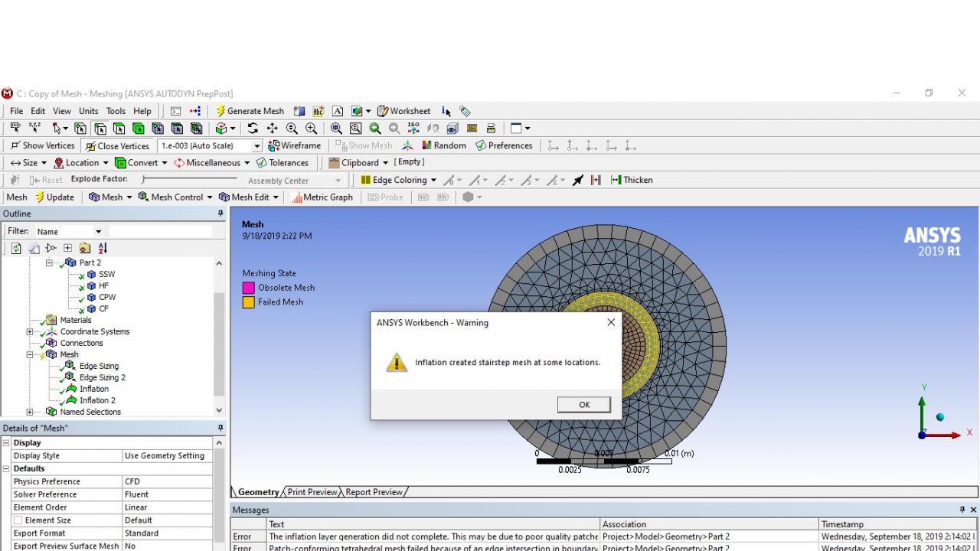Expand the Coordinate Systems tree node
980x551 pixels.
[x=30, y=331]
